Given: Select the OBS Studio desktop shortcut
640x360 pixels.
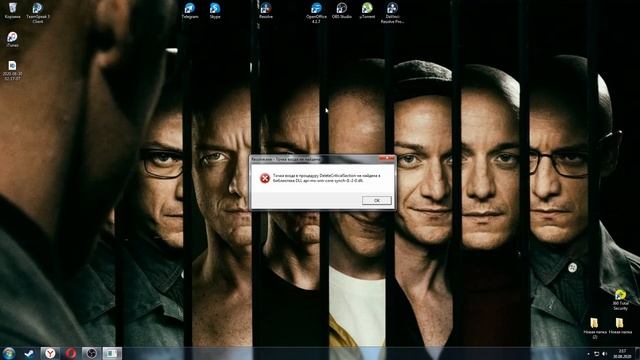Looking at the screenshot, I should click(342, 11).
